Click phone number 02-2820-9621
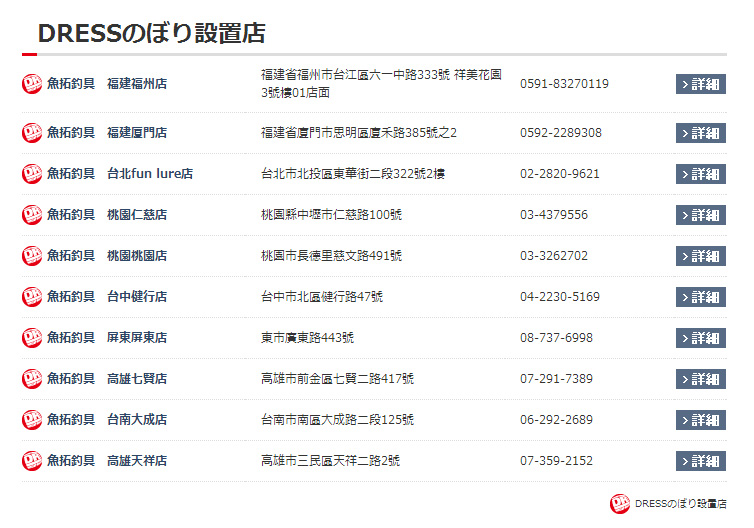 560,174
